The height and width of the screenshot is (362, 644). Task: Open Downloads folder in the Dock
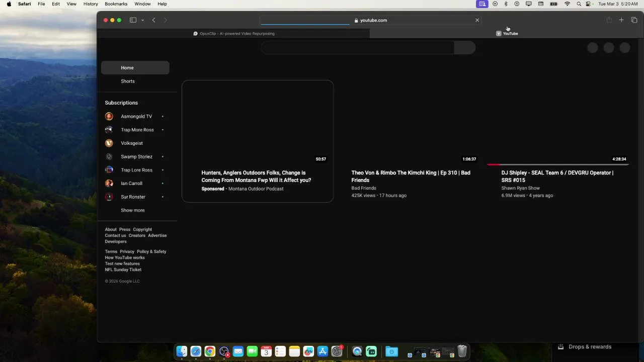[391, 351]
